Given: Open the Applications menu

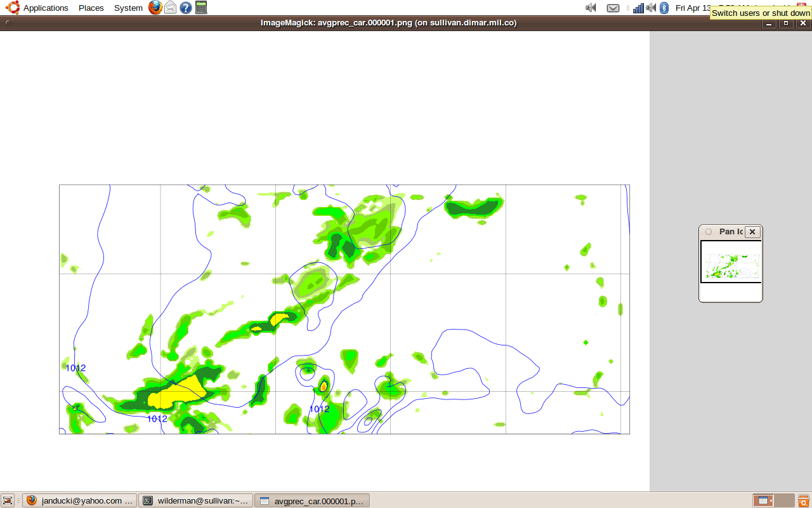Looking at the screenshot, I should pyautogui.click(x=46, y=8).
